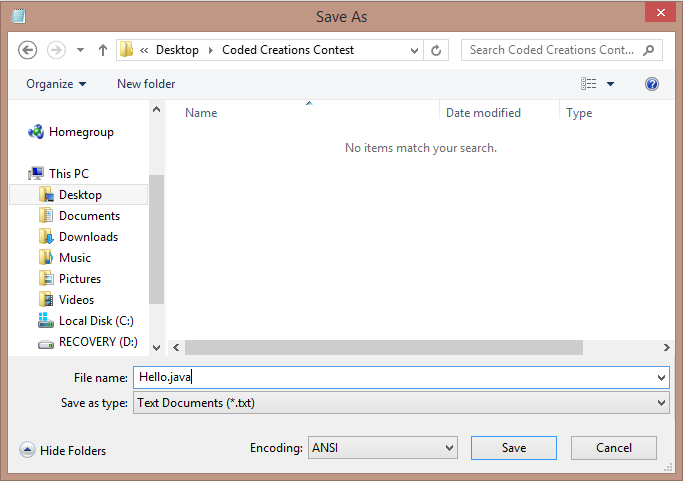Select Local Disk (C:) drive
The image size is (683, 481).
(x=96, y=321)
